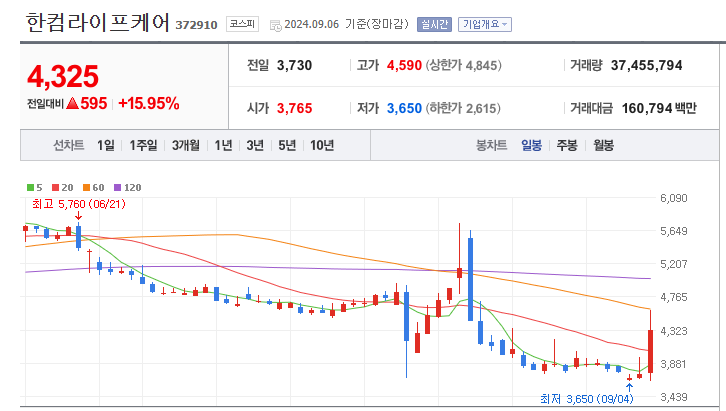This screenshot has width=726, height=411.
Task: Click the 5,649 price axis label
Action: [674, 231]
